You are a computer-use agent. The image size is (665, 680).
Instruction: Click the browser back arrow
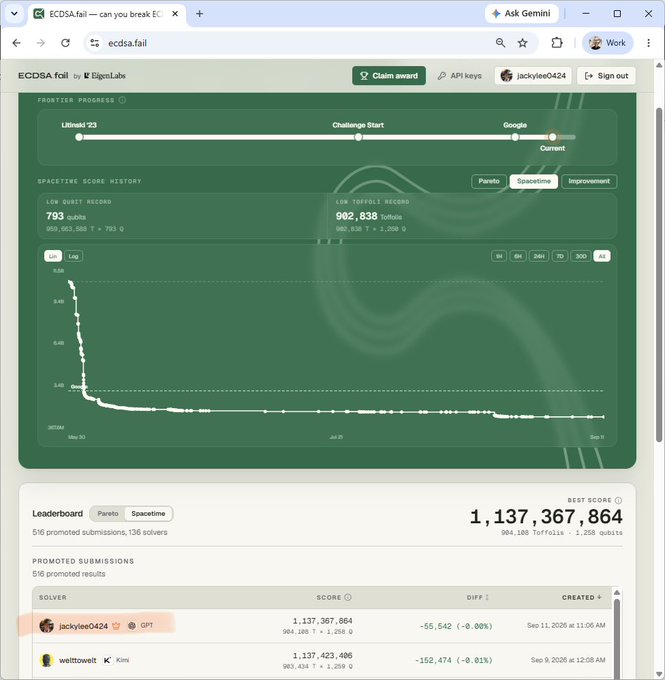click(16, 43)
